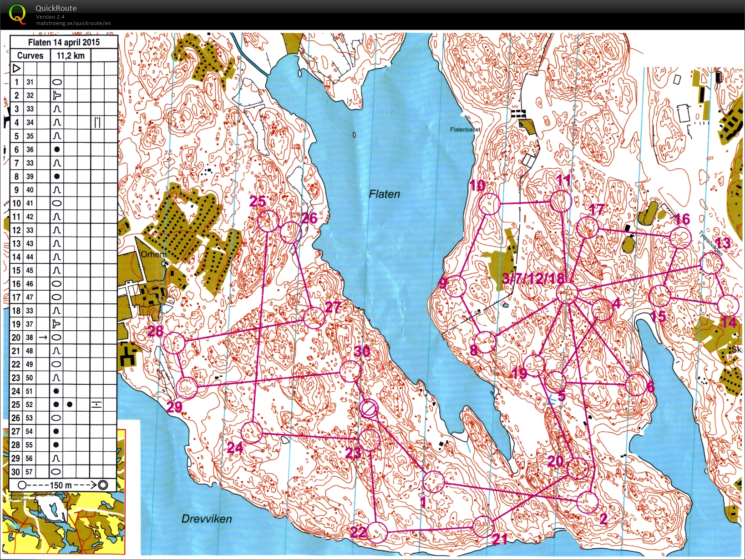Click the QuickRoute Q logo icon
The width and height of the screenshot is (745, 560).
pos(17,14)
